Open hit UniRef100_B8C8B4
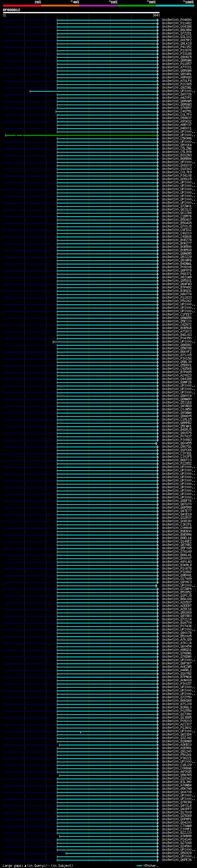The height and width of the screenshot is (868, 197). [177, 30]
